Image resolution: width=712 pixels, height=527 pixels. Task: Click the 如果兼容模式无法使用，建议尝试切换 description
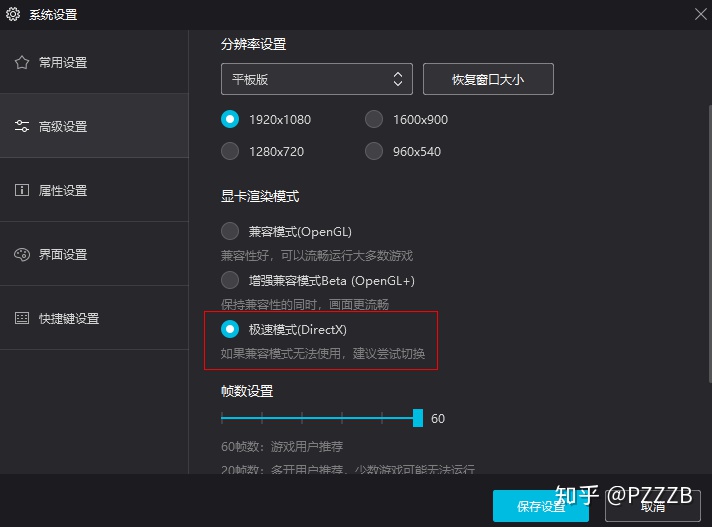coord(323,353)
